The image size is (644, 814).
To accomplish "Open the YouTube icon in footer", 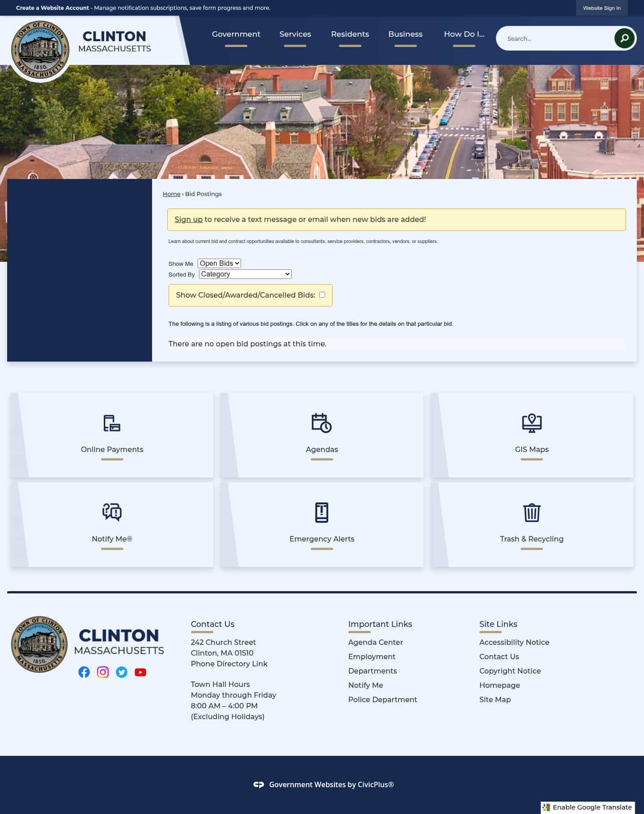I will click(x=140, y=672).
